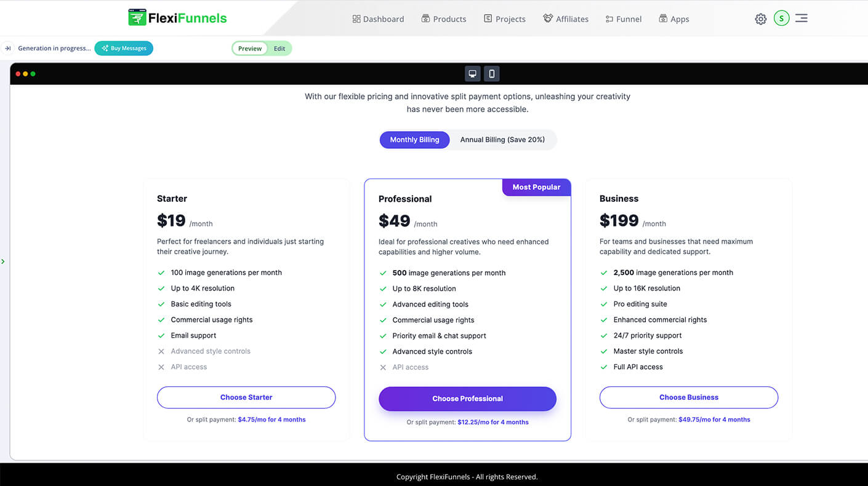
Task: Open the hamburger menu icon
Action: coord(801,18)
